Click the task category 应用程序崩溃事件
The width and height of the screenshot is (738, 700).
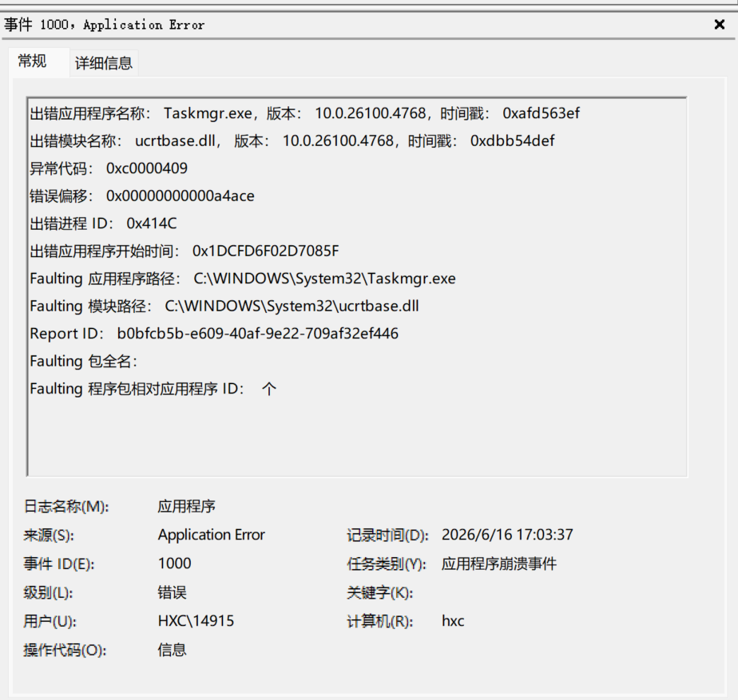coord(499,564)
